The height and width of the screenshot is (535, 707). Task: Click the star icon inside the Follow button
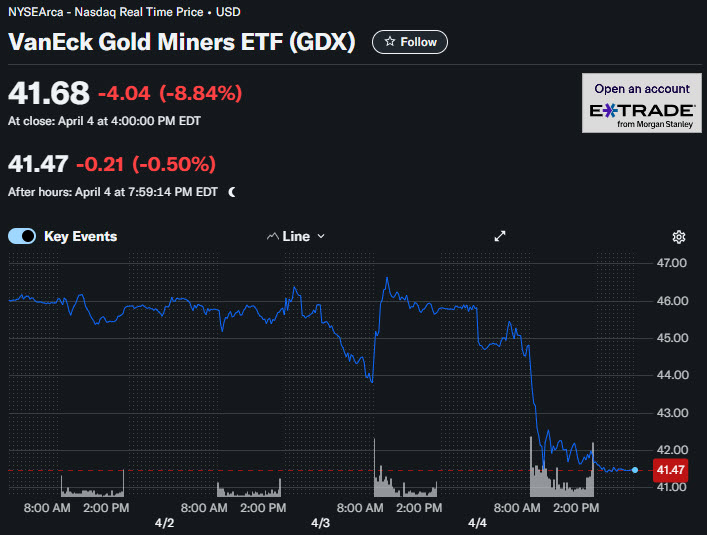pyautogui.click(x=390, y=42)
